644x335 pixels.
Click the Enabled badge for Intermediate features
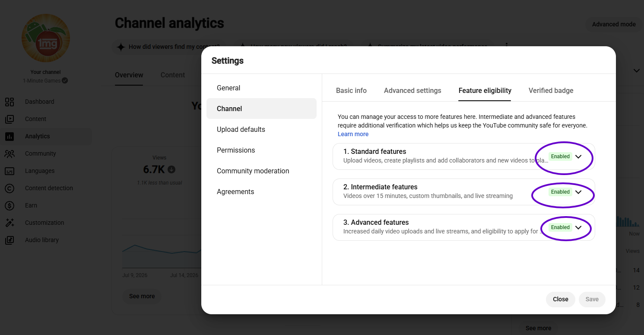pos(560,192)
